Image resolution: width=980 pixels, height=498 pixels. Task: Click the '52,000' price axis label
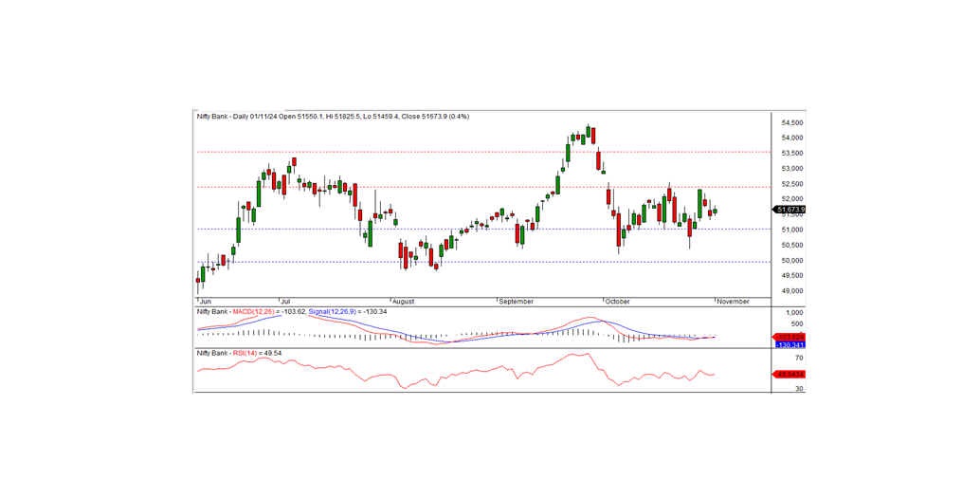[x=792, y=199]
